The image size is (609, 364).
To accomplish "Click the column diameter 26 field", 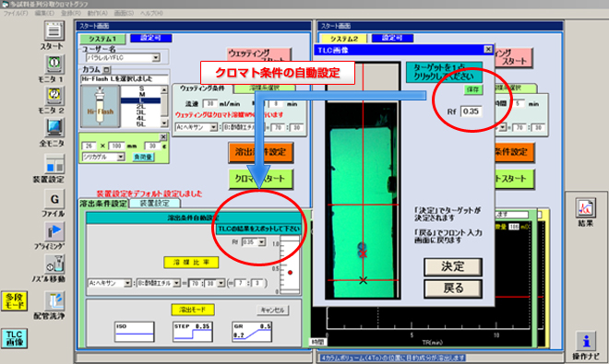I will 89,146.
